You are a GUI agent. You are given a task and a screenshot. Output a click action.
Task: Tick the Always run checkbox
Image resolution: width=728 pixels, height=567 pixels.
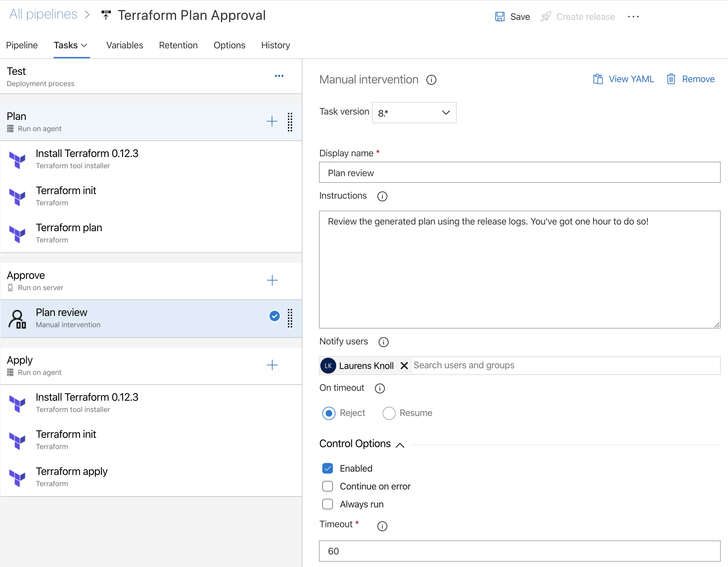pos(327,504)
